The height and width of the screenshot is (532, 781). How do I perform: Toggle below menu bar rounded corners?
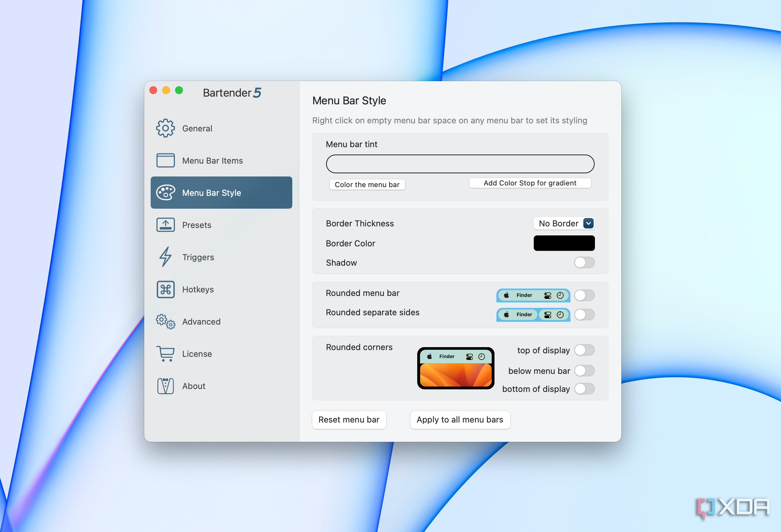[x=584, y=371]
